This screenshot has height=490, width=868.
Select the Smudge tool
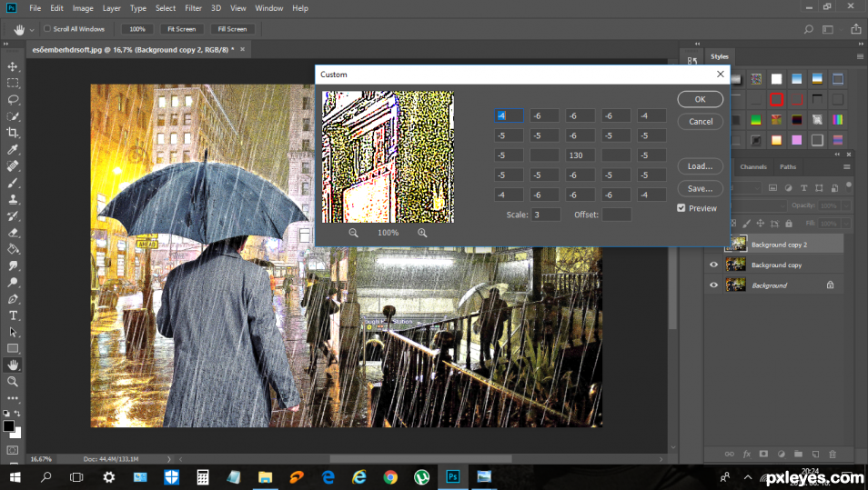13,265
